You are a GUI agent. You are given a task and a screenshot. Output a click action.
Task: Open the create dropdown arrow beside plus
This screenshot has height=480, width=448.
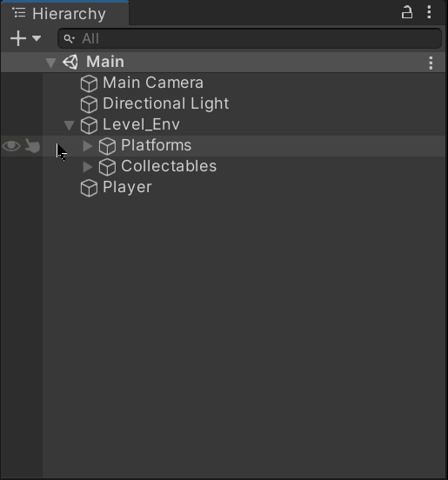37,38
